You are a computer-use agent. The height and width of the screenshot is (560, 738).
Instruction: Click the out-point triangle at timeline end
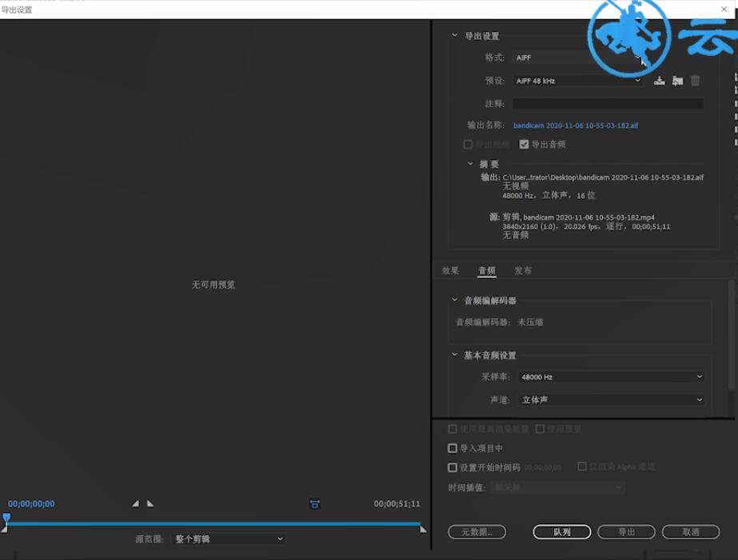tap(423, 529)
